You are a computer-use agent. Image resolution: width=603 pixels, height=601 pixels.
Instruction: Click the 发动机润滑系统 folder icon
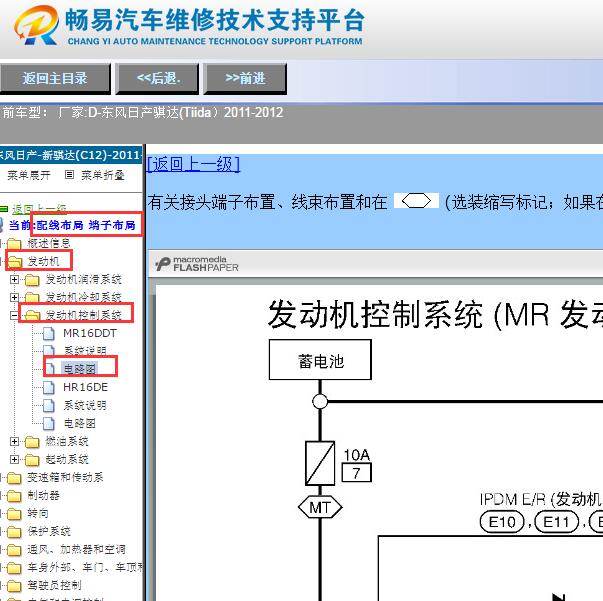(32, 280)
